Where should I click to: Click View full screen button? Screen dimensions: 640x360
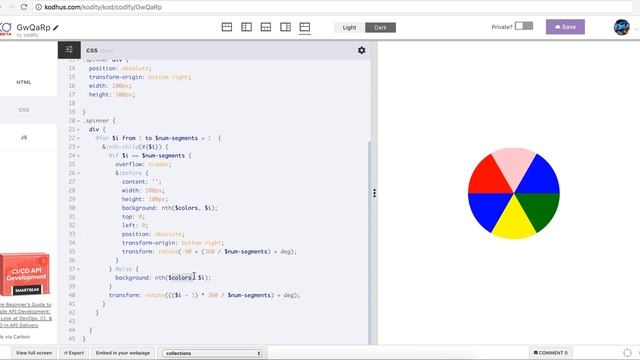[34, 353]
